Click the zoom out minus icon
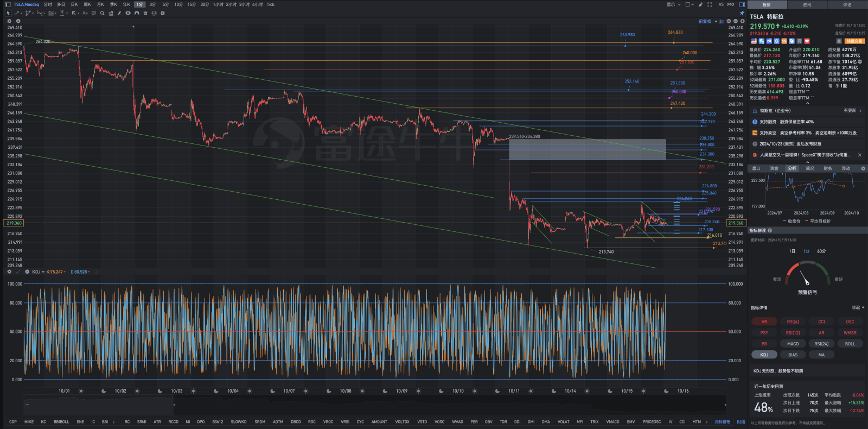868x429 pixels. pyautogui.click(x=736, y=21)
